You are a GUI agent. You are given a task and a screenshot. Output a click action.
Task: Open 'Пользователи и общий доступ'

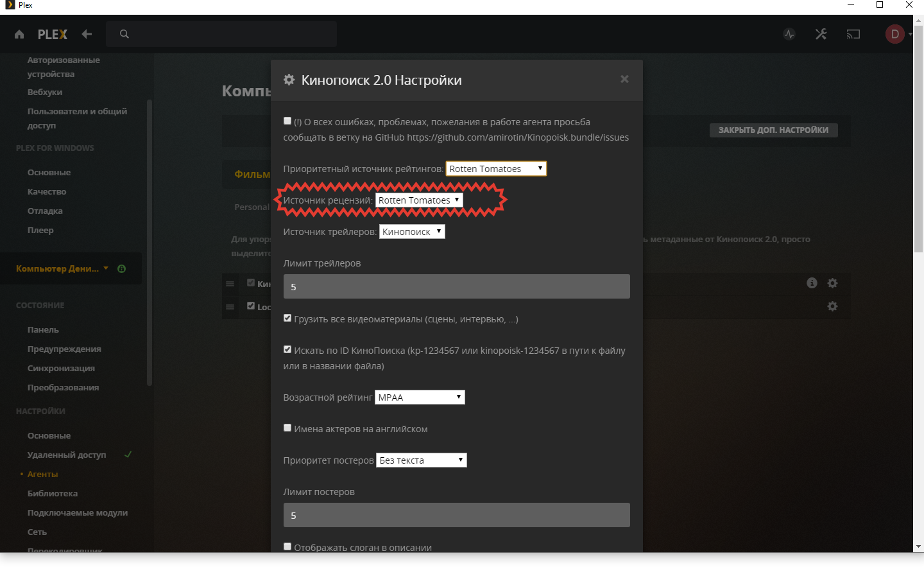77,118
